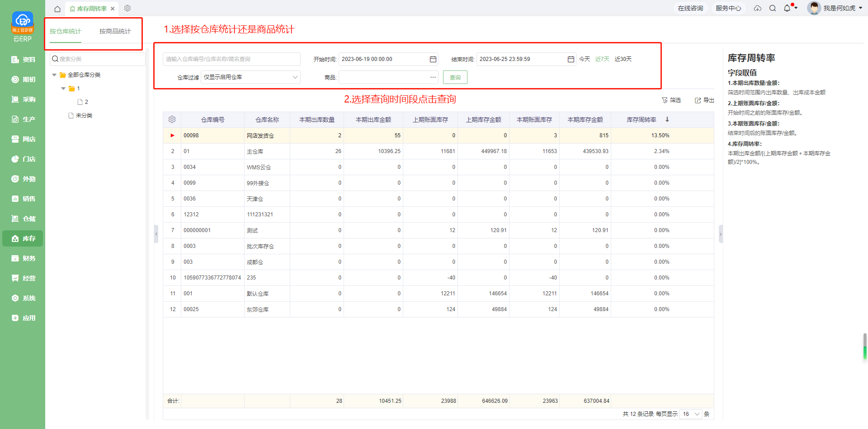
Task: Focus the 开始时间 input field
Action: 388,59
